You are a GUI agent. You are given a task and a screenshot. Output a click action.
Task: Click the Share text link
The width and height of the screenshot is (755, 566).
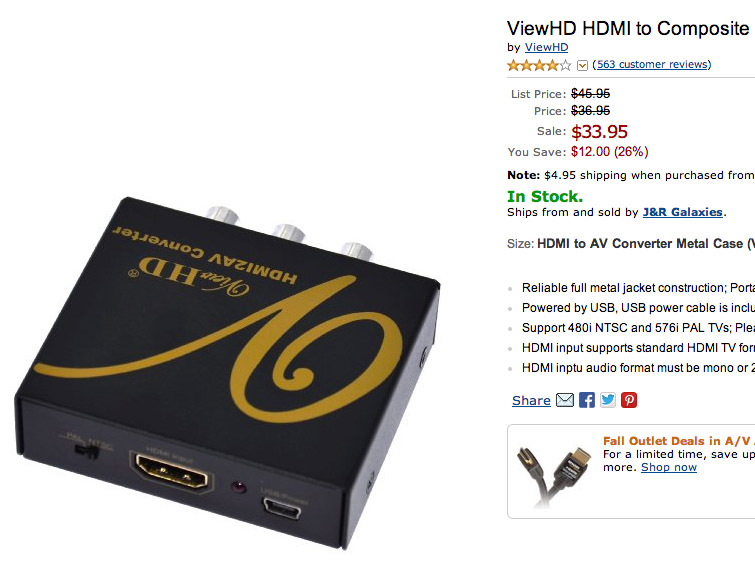point(531,400)
